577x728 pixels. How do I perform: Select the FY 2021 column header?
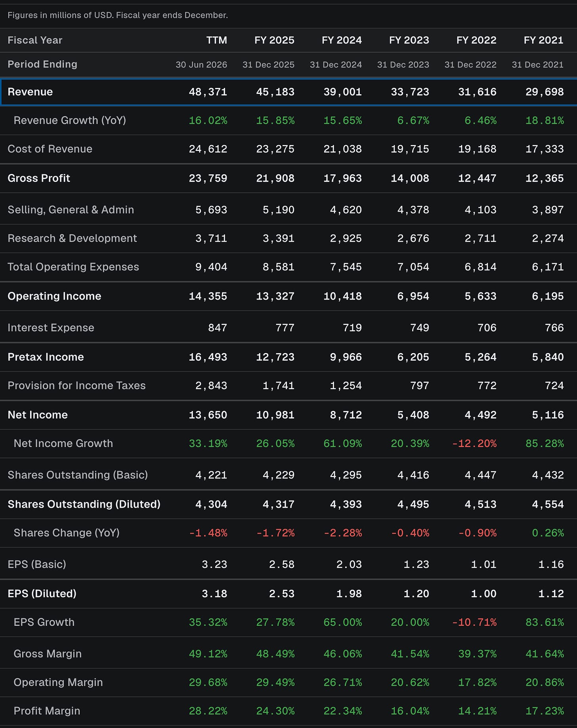[543, 40]
